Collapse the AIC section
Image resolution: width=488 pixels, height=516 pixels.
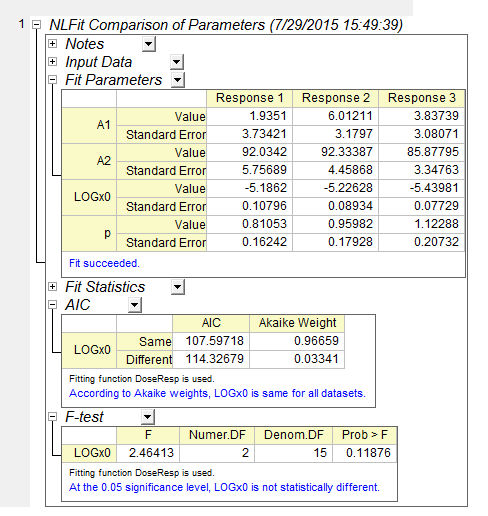click(52, 304)
